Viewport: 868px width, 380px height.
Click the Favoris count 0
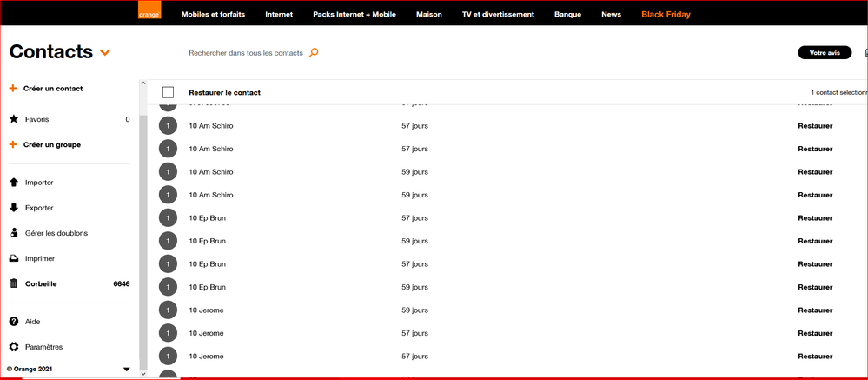pos(128,119)
